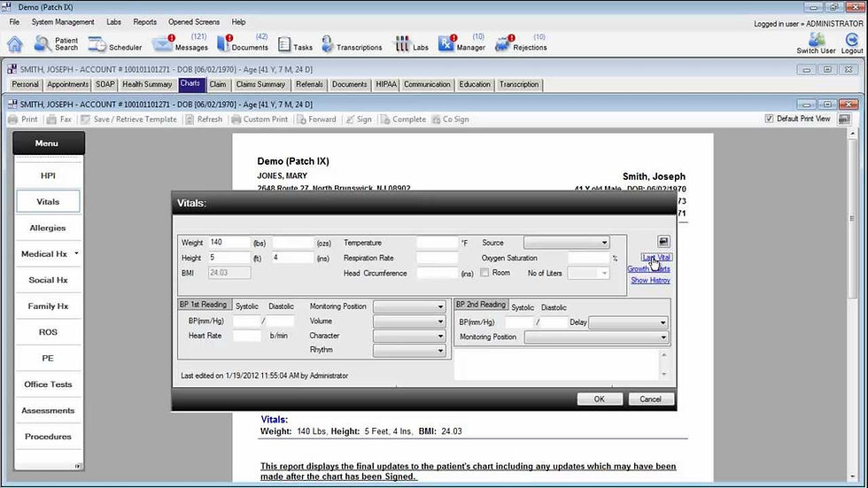Click BP 1st Reading systolic field
Image resolution: width=868 pixels, height=488 pixels.
(247, 321)
